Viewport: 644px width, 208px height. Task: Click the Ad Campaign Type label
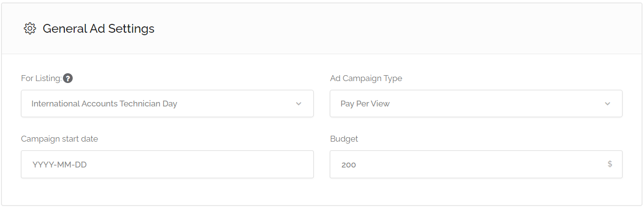point(366,78)
